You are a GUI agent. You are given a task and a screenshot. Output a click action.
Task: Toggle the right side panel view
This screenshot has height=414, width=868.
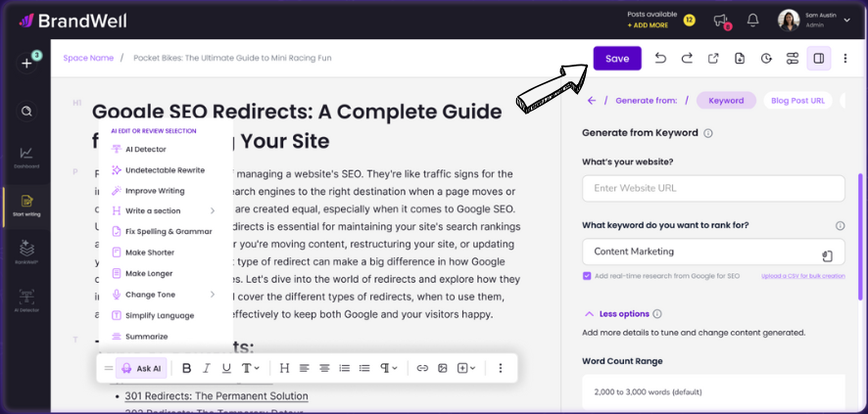click(819, 59)
